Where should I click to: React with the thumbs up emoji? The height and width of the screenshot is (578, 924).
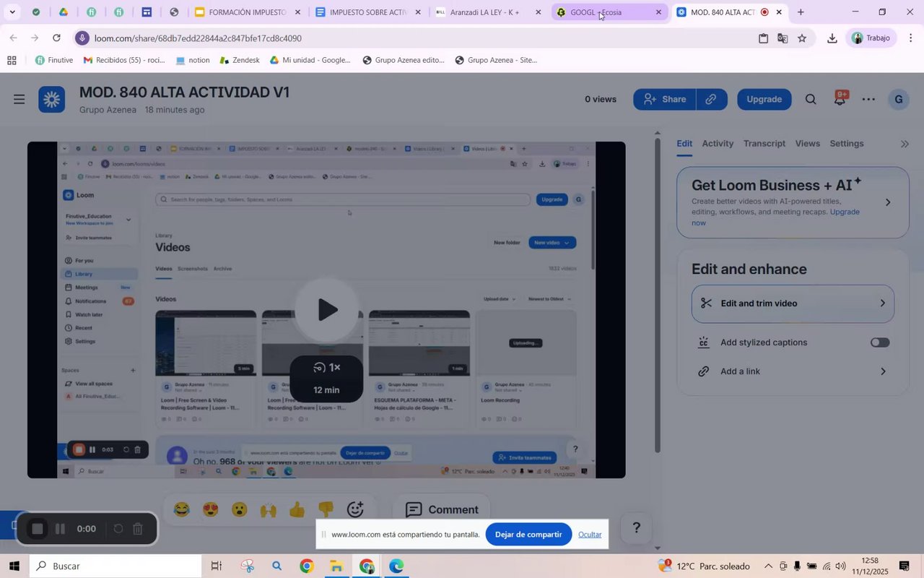point(297,510)
